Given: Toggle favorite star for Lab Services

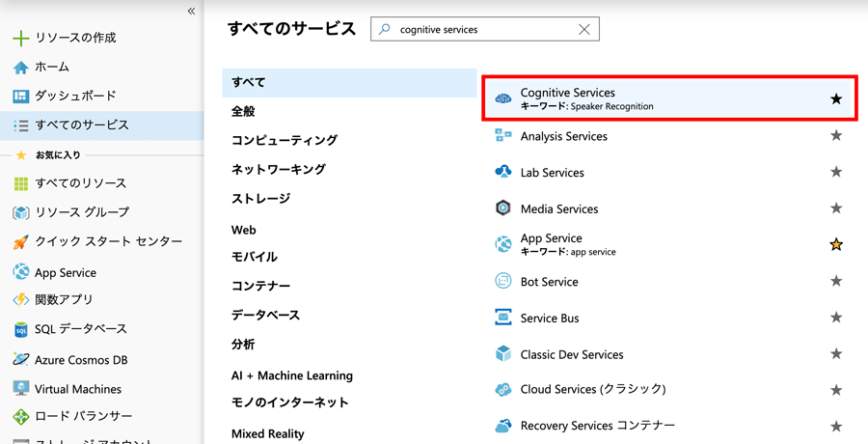Looking at the screenshot, I should pos(836,172).
